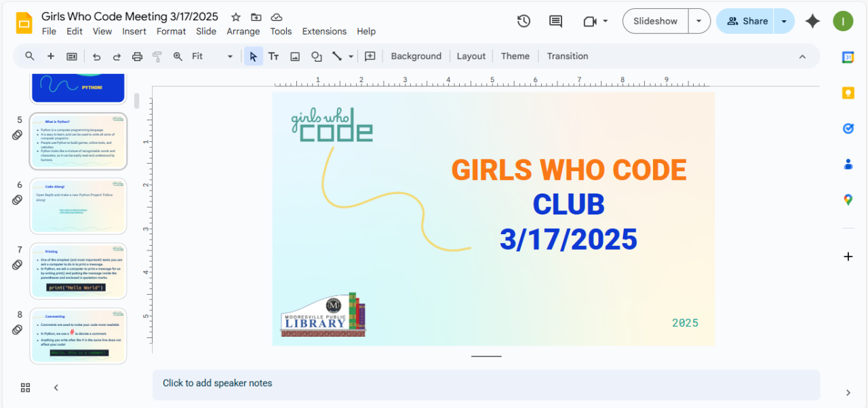Click the Undo arrow
868x408 pixels.
pos(96,56)
